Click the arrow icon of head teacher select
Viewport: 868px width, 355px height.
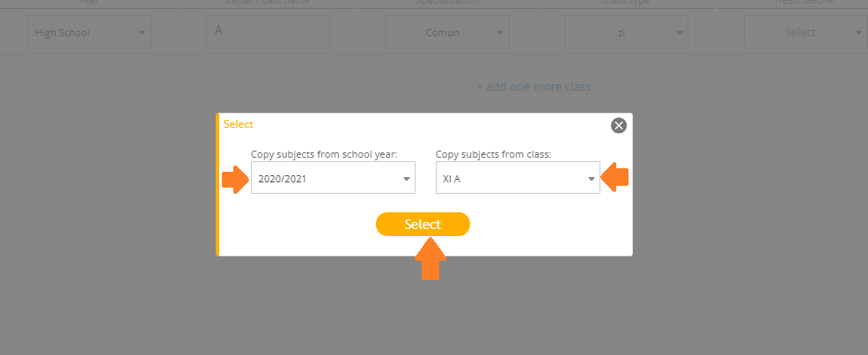(858, 33)
